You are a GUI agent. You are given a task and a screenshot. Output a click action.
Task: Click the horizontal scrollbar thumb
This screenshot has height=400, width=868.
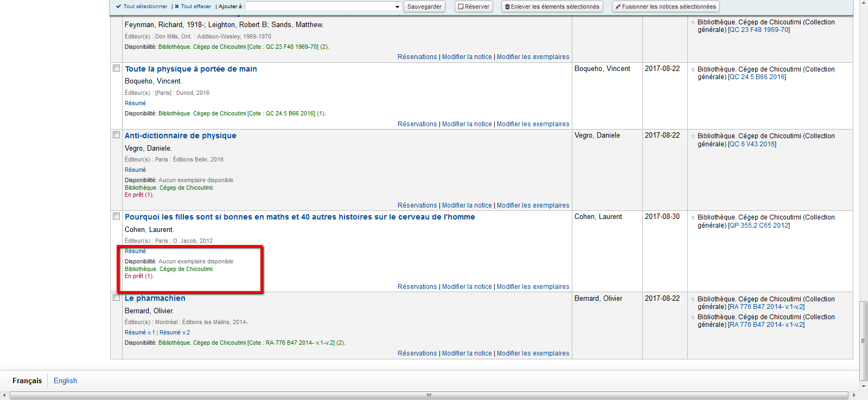[429, 395]
